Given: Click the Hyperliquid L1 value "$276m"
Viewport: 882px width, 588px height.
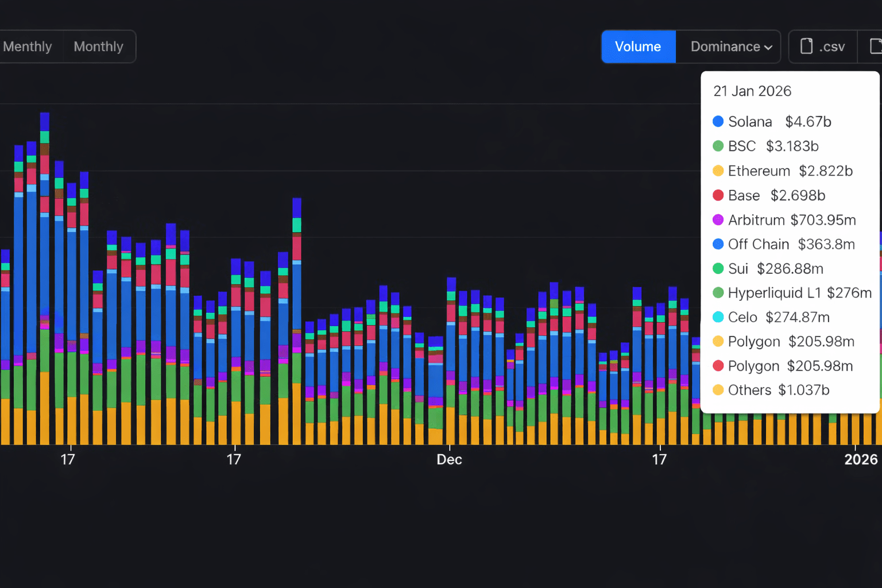Looking at the screenshot, I should coord(849,293).
